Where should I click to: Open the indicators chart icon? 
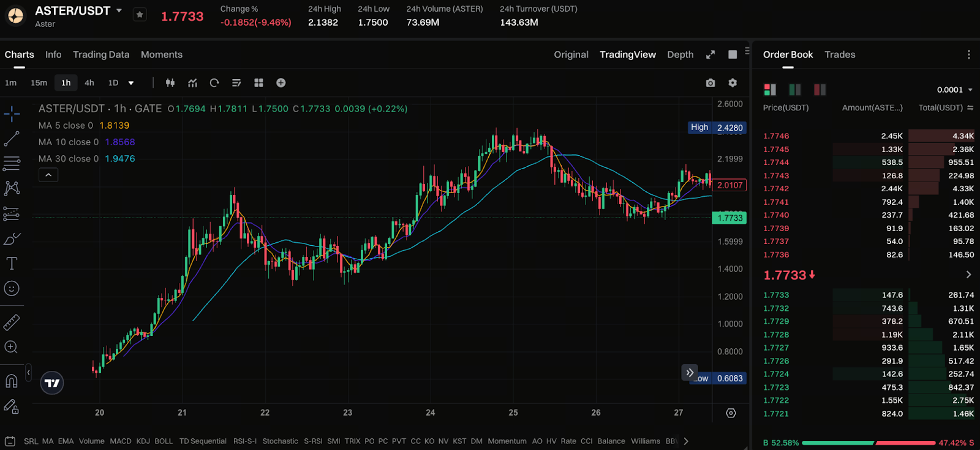coord(192,83)
